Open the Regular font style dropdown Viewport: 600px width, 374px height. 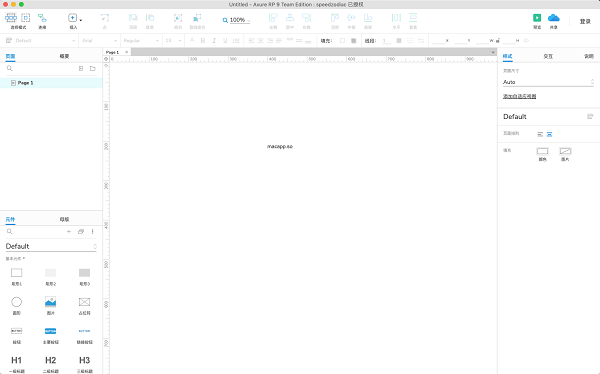tap(141, 41)
